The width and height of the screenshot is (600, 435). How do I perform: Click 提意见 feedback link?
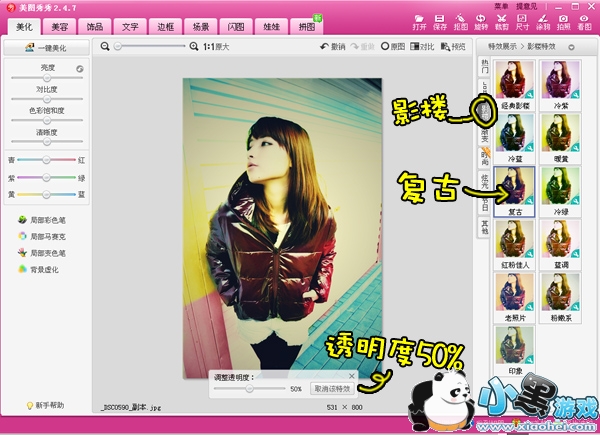527,6
